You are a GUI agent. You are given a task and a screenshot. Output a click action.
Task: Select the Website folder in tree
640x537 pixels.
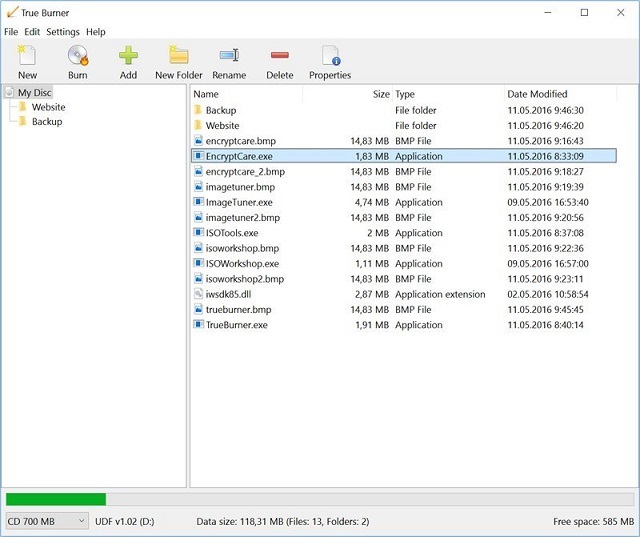tap(48, 107)
